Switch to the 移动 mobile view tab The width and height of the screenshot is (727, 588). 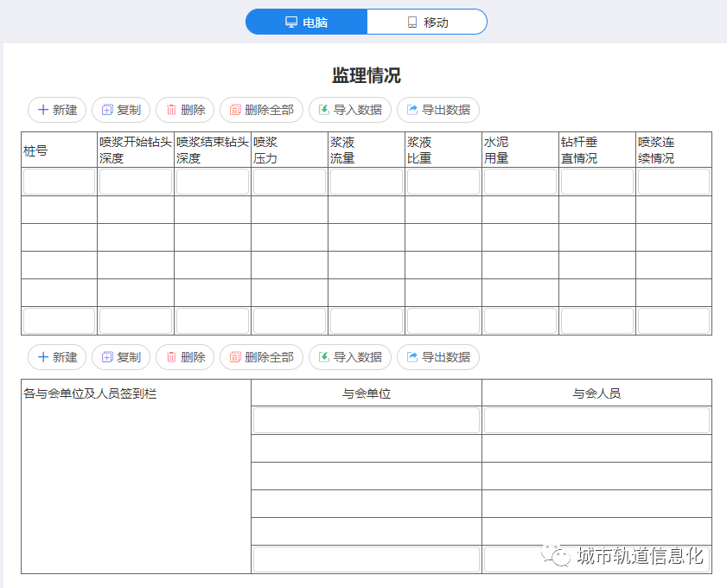[427, 22]
